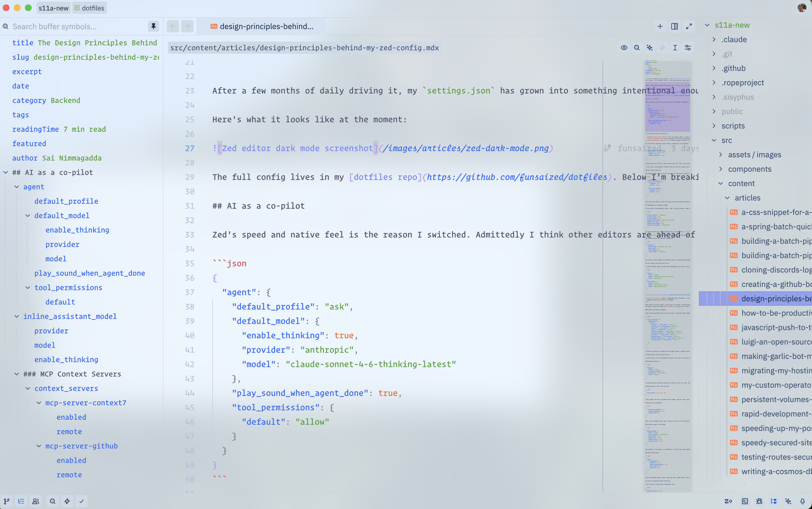
Task: Toggle markdown preview with the eye icon
Action: 624,47
